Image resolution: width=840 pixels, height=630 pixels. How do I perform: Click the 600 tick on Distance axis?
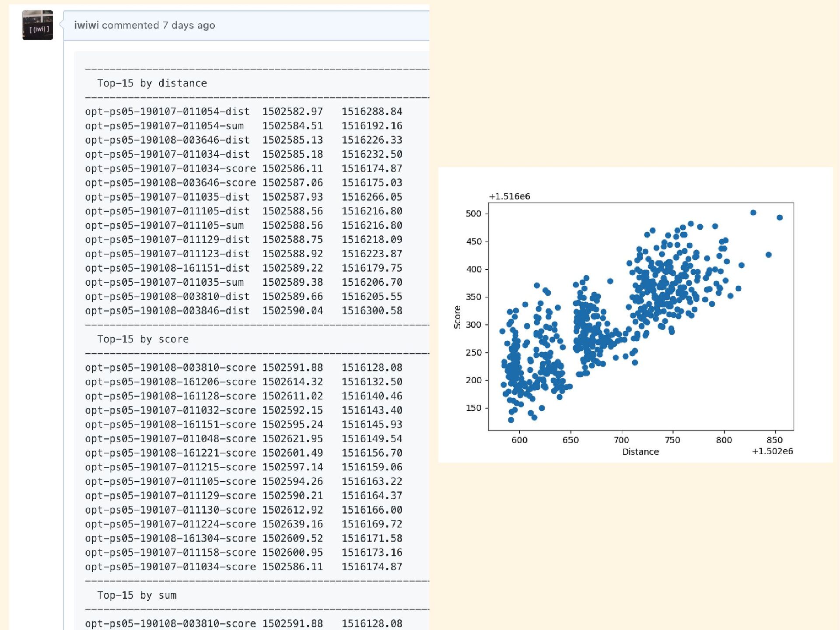(519, 440)
